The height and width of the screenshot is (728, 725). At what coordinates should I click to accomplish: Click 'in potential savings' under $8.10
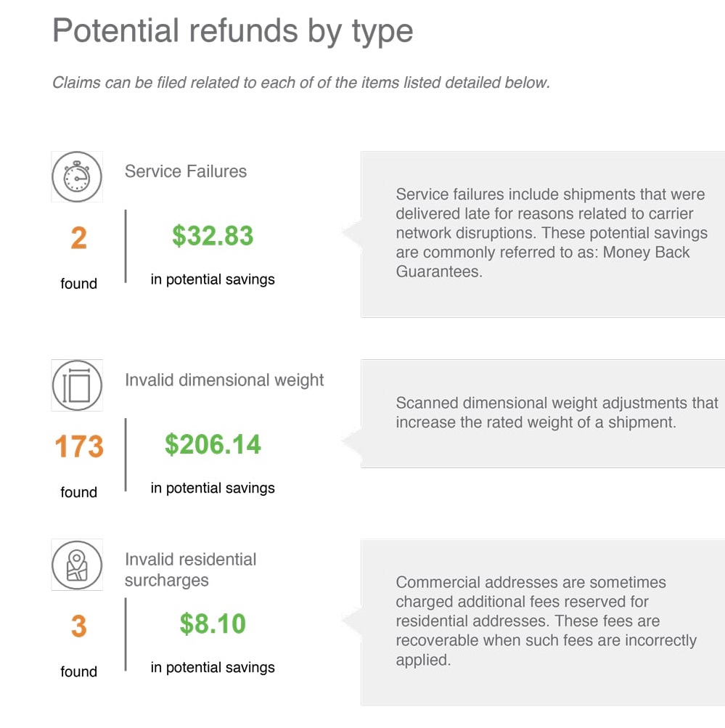pyautogui.click(x=213, y=668)
